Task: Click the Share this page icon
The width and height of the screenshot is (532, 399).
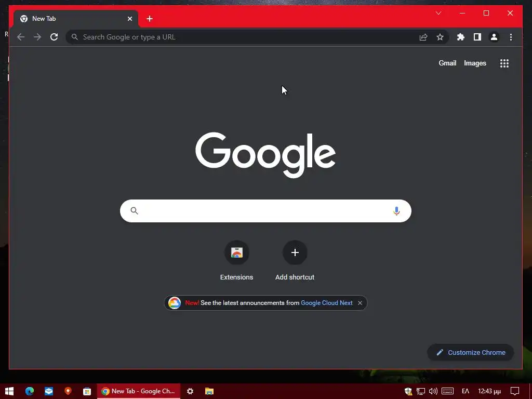Action: (x=423, y=37)
